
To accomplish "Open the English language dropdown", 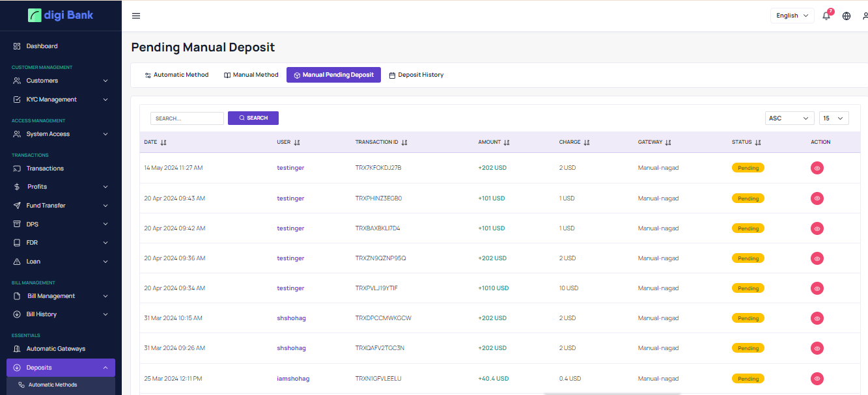I will point(792,16).
